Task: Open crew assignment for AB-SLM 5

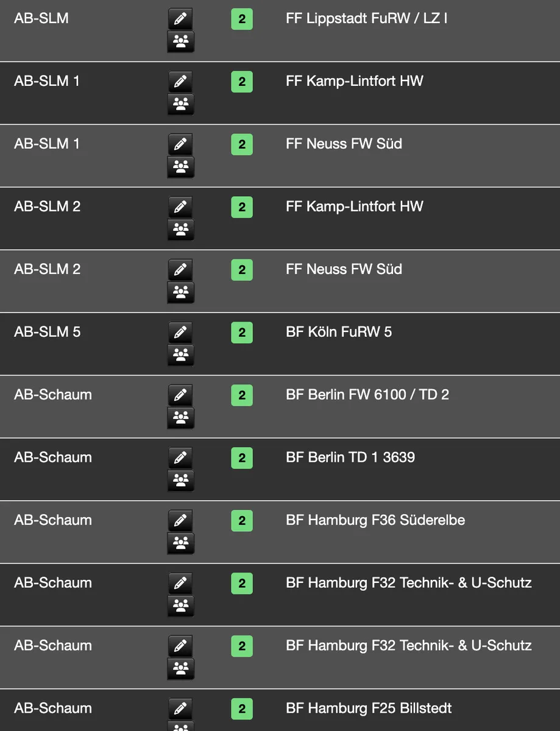Action: tap(180, 355)
